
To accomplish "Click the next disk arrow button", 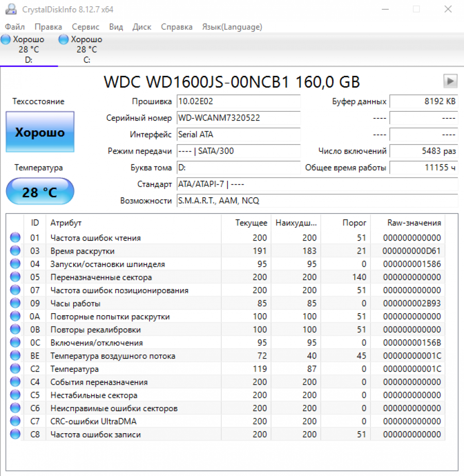I will pos(450,81).
